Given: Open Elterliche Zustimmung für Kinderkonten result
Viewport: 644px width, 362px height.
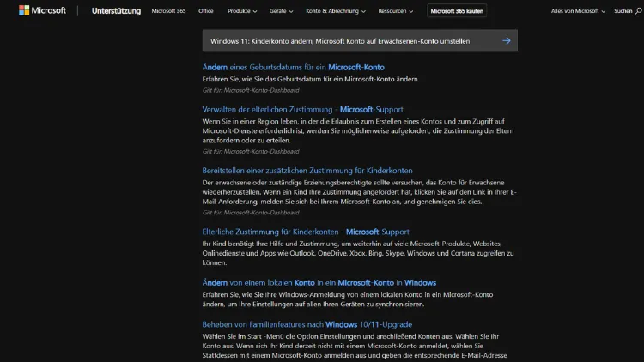Looking at the screenshot, I should click(x=306, y=232).
